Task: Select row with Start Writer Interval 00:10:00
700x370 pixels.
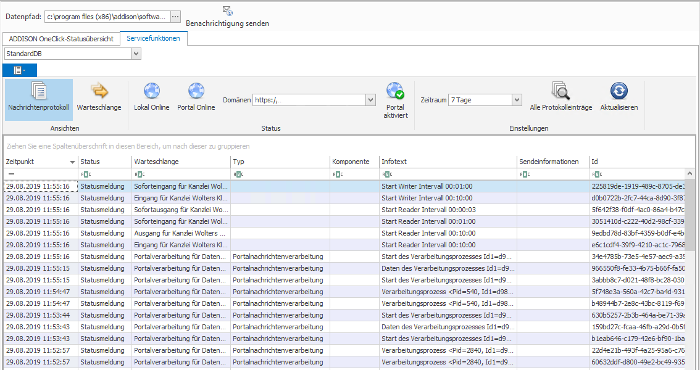Action: pos(344,198)
